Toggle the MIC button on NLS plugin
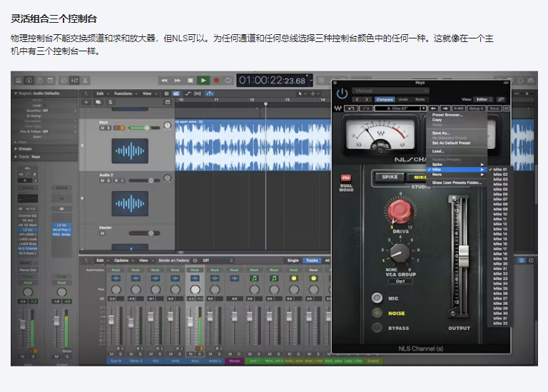Screen dimensions: 548x392 [377, 298]
